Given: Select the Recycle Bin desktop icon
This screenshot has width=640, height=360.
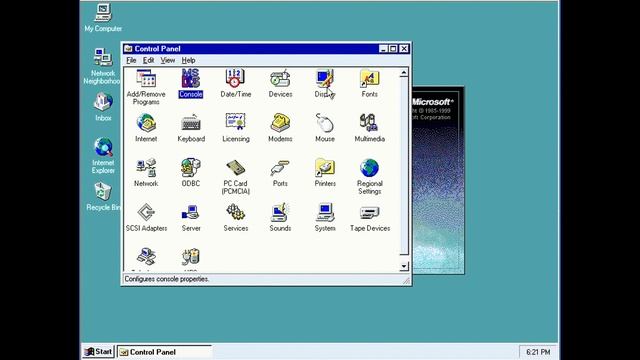Looking at the screenshot, I should (103, 196).
